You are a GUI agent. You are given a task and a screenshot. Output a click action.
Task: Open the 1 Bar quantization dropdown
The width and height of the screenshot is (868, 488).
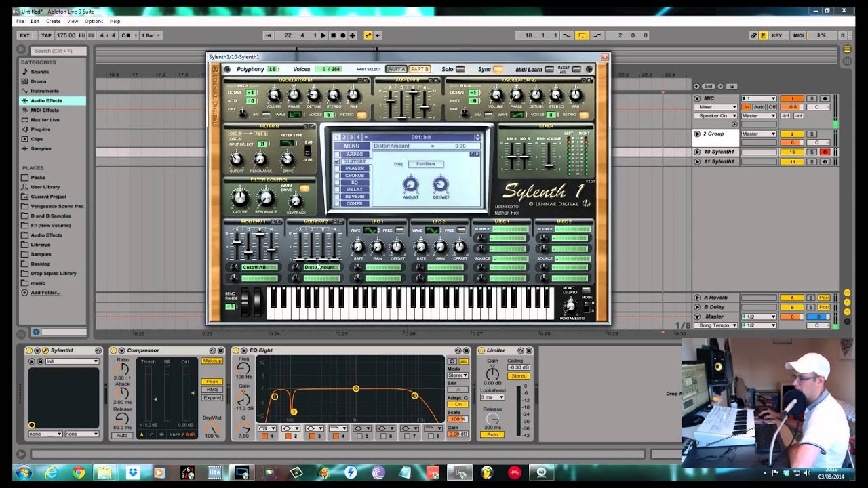(x=150, y=35)
